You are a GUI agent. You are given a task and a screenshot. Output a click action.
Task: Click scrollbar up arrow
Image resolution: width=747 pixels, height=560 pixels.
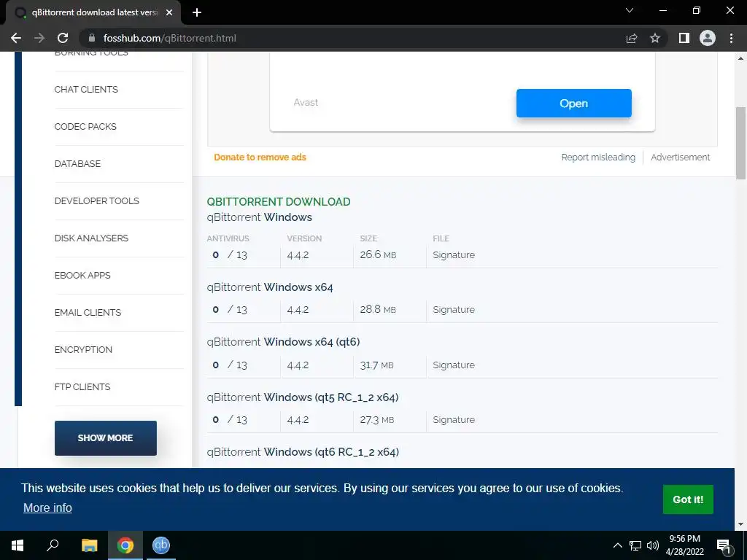point(740,58)
